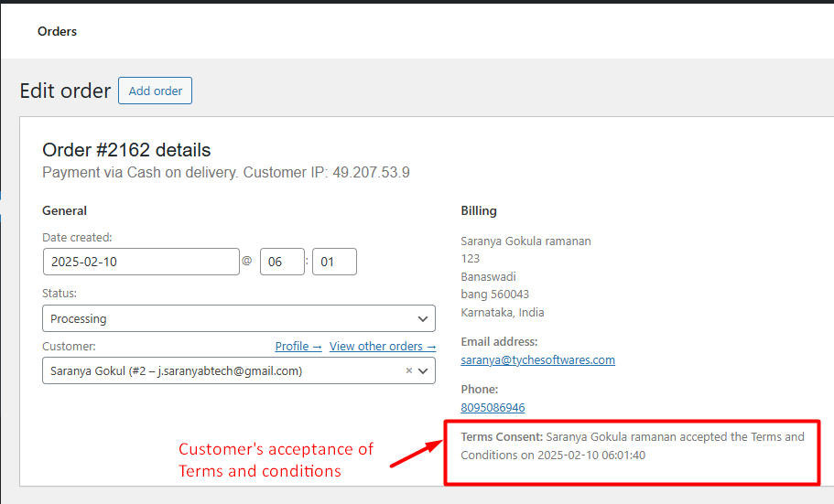Viewport: 834px width, 504px height.
Task: Open the Status dropdown showing Processing
Action: click(229, 319)
